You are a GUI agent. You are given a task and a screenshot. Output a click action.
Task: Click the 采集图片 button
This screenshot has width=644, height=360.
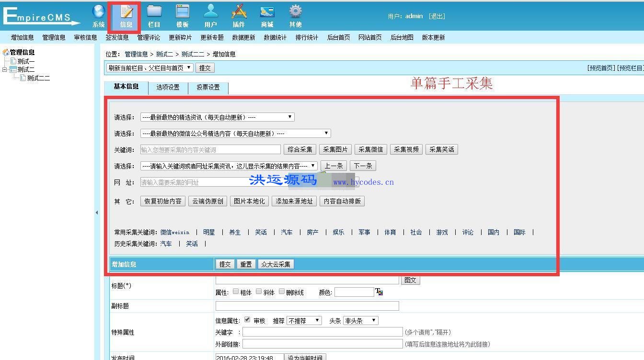335,149
